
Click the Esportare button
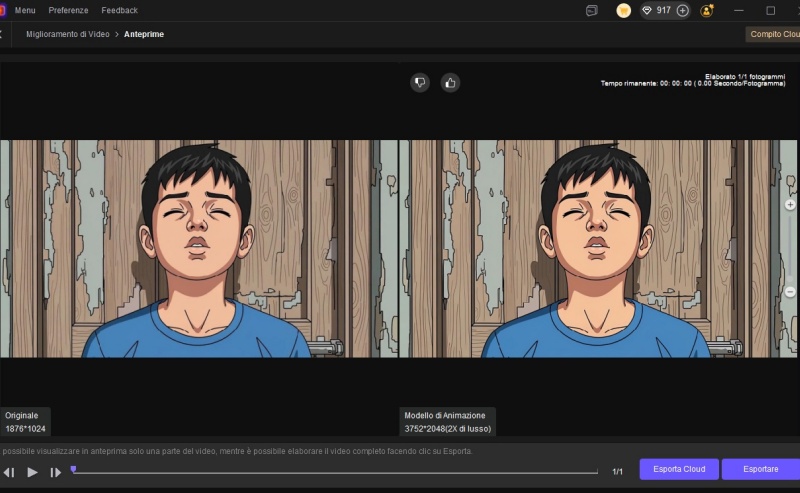pos(761,469)
